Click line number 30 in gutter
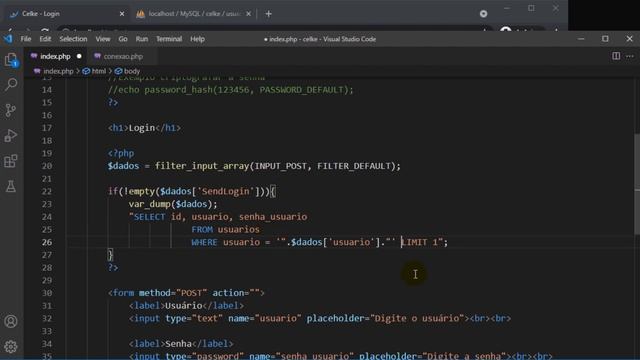 47,293
